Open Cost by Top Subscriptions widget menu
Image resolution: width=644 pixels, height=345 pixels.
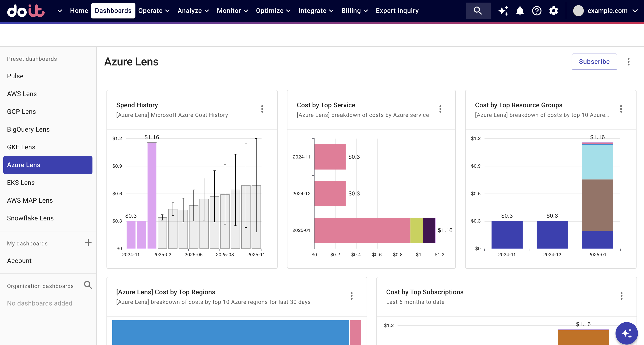(622, 296)
